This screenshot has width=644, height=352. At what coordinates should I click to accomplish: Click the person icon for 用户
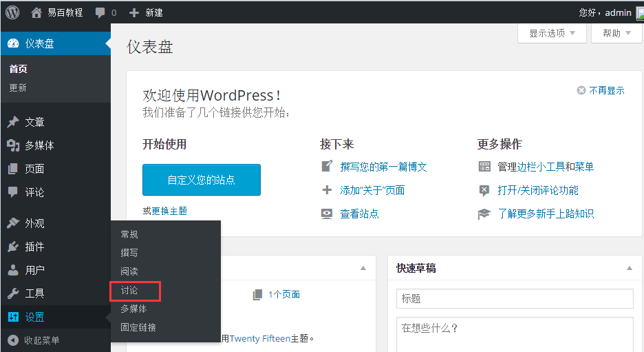(x=13, y=270)
